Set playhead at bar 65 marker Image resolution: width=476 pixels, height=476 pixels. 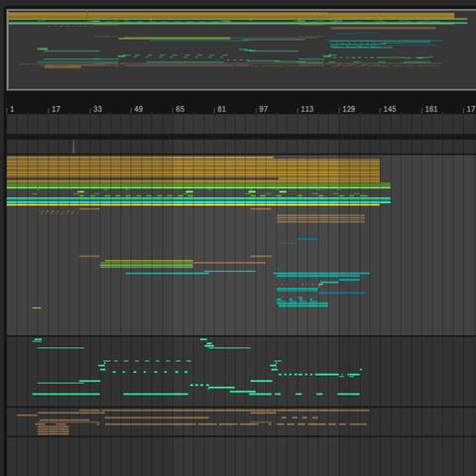(179, 109)
